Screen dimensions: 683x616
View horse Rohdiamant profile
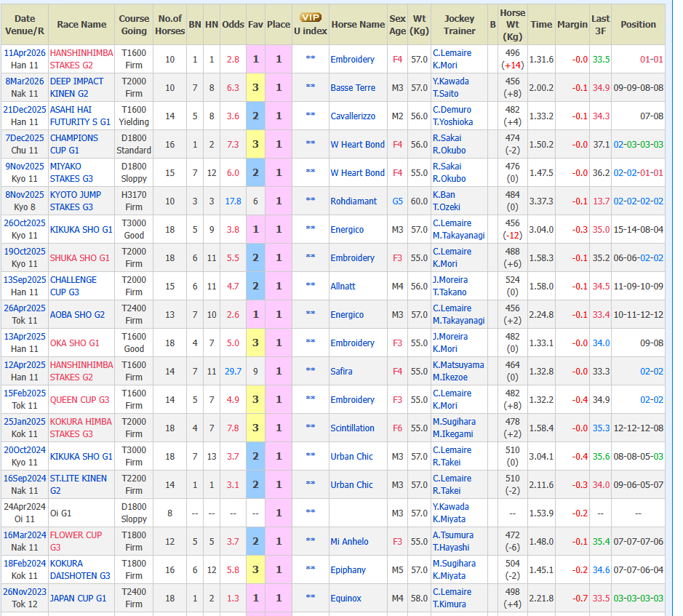pyautogui.click(x=354, y=201)
